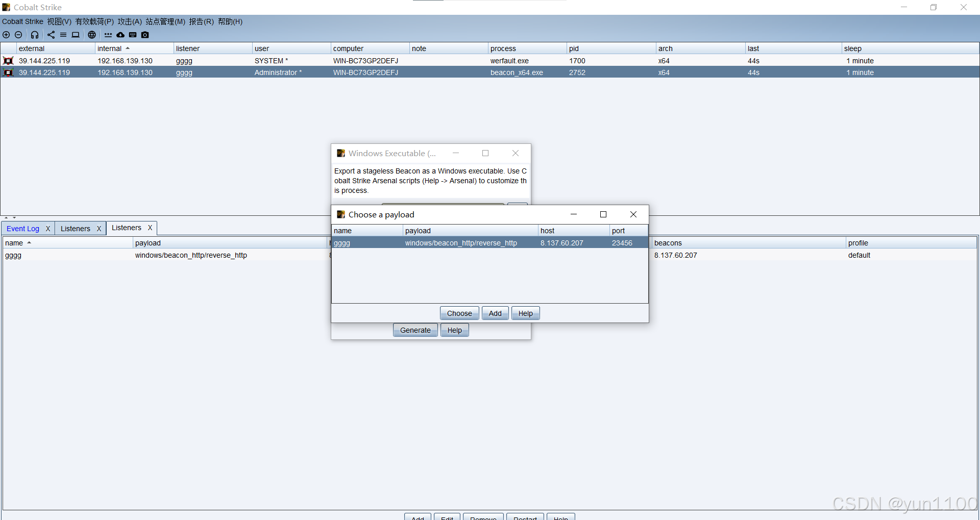This screenshot has width=980, height=520.
Task: Sort sessions by user column
Action: pyautogui.click(x=291, y=48)
